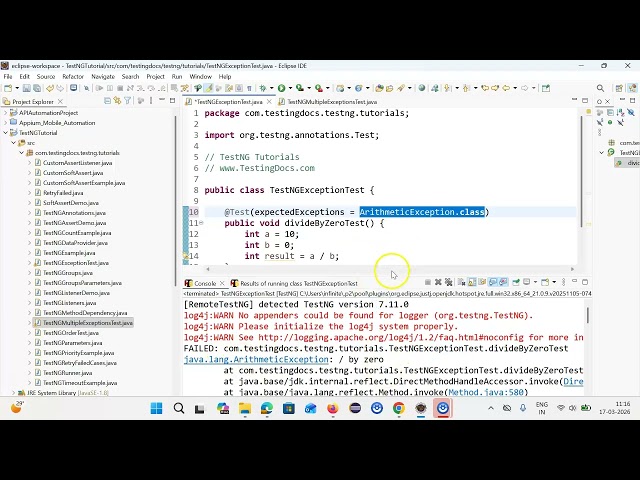Switch to Results of running class TestNGExceptionTest tab
The image size is (640, 480).
click(x=294, y=283)
